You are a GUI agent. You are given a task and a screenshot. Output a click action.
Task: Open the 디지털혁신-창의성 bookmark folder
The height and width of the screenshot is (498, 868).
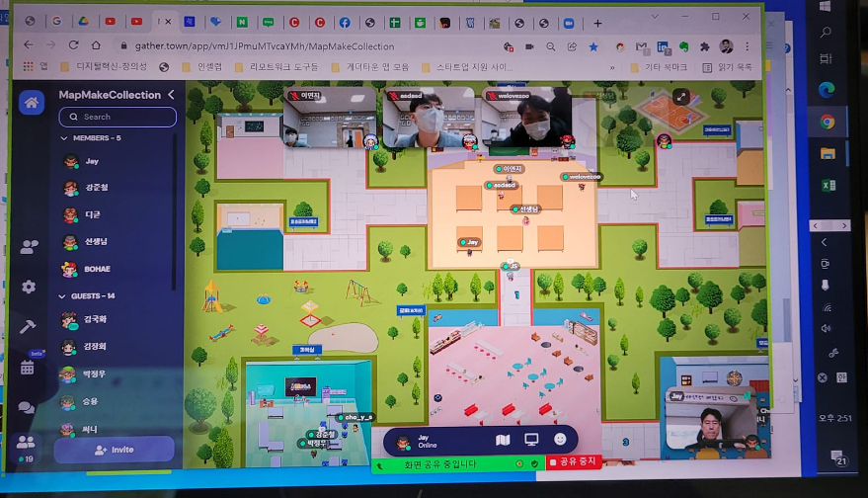point(104,67)
